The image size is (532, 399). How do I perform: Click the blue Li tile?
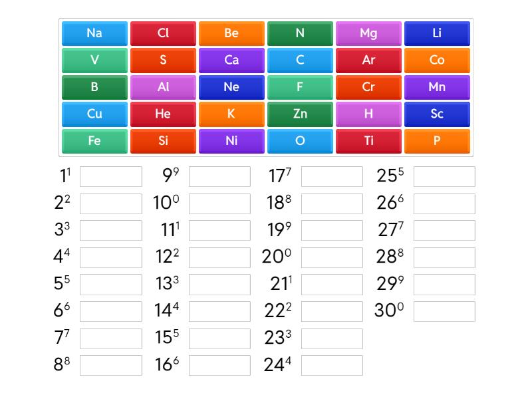437,33
